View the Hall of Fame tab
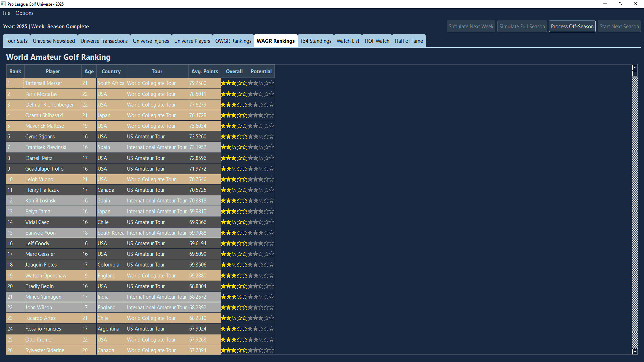The width and height of the screenshot is (644, 362). pos(409,41)
